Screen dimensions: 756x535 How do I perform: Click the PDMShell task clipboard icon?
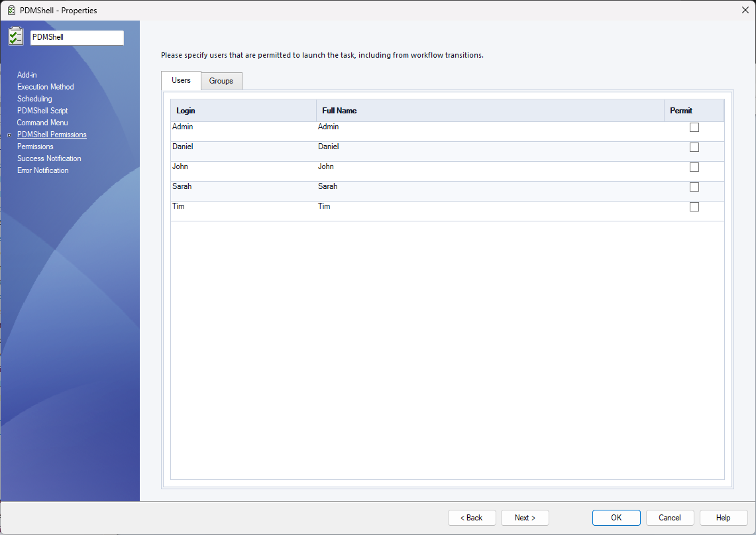[15, 36]
